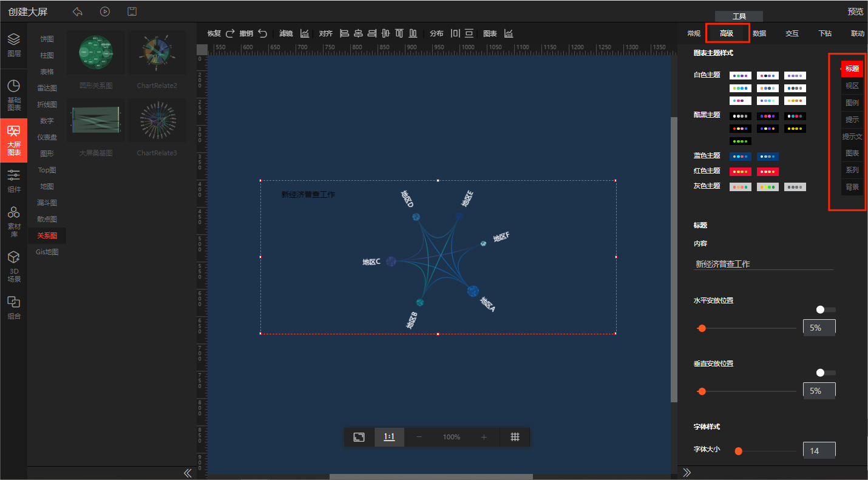This screenshot has height=480, width=868.
Task: Select the second 红色主题 color swatch
Action: (x=768, y=172)
